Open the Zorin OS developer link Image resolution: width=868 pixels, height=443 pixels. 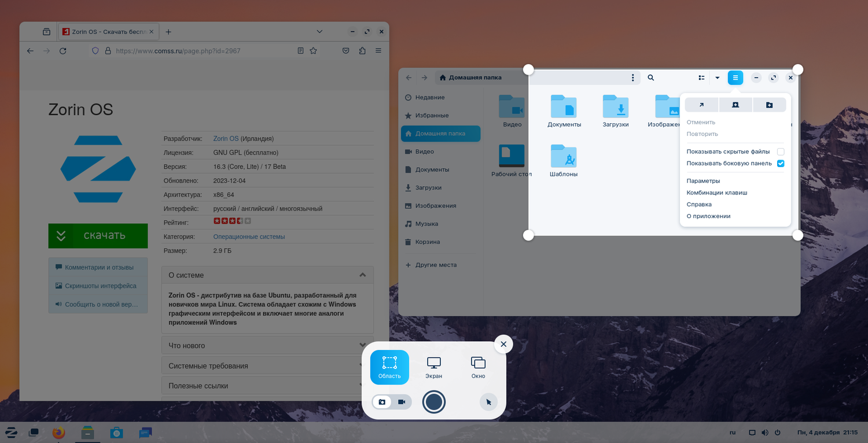(x=226, y=139)
